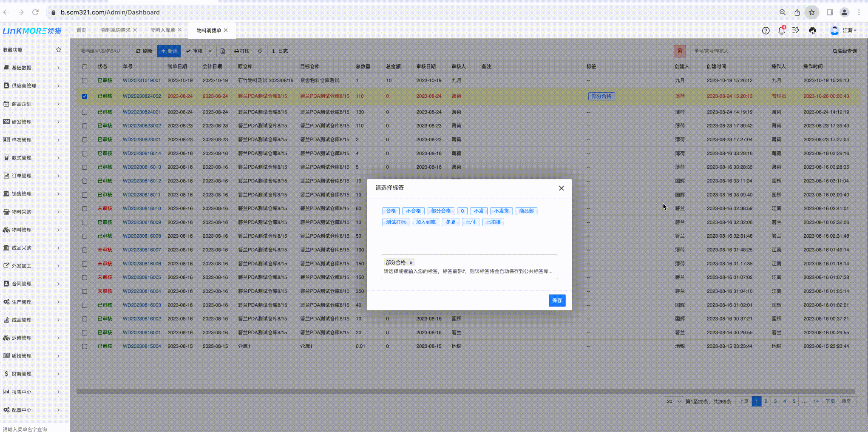Open the 审核 dropdown arrow

tap(210, 51)
